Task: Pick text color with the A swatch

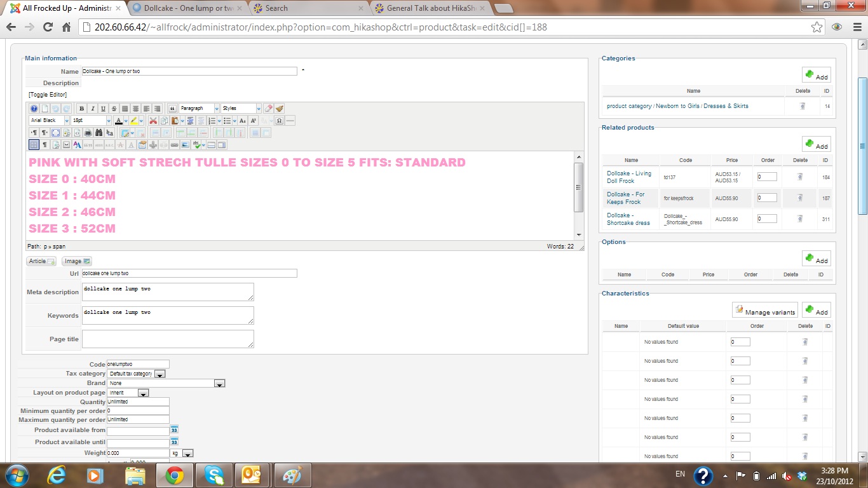Action: tap(118, 121)
